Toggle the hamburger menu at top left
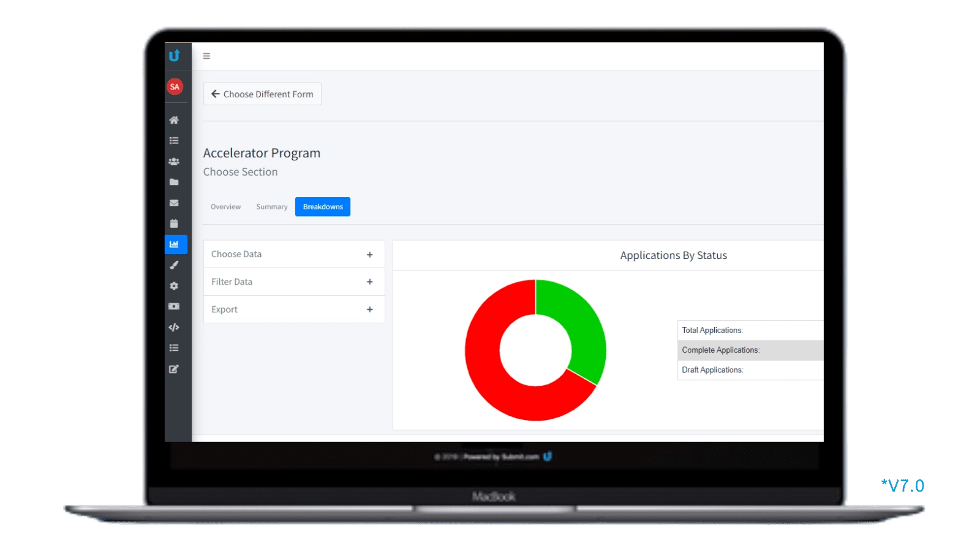The image size is (980, 551). coord(206,56)
